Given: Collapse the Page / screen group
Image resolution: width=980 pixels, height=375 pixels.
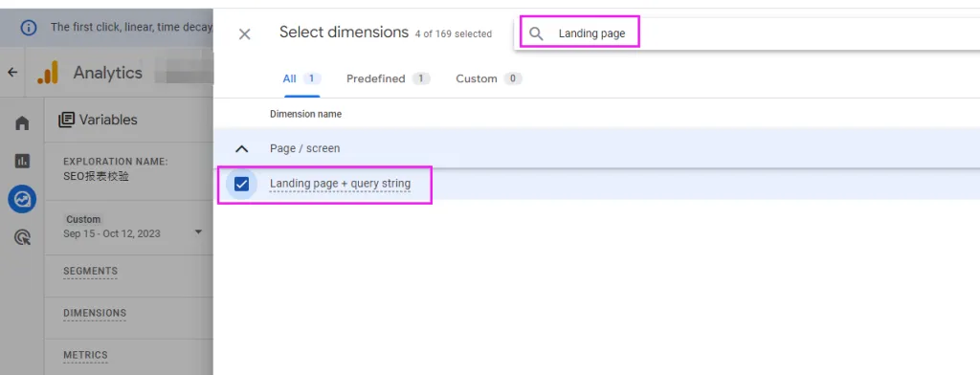Looking at the screenshot, I should point(241,148).
